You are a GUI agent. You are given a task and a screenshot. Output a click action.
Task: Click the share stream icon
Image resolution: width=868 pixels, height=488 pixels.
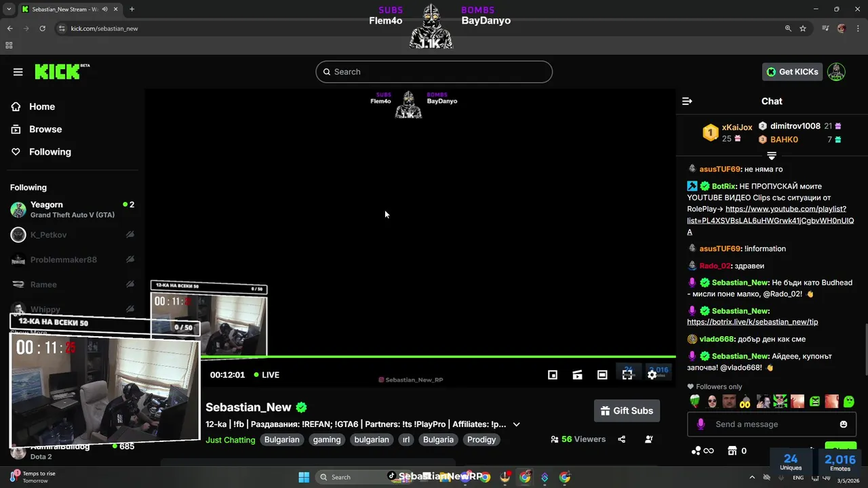622,439
